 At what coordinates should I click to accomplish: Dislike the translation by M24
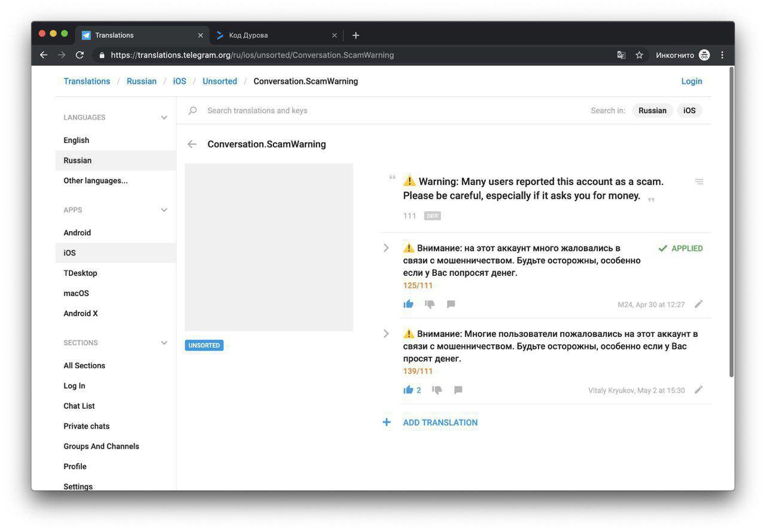pyautogui.click(x=430, y=304)
